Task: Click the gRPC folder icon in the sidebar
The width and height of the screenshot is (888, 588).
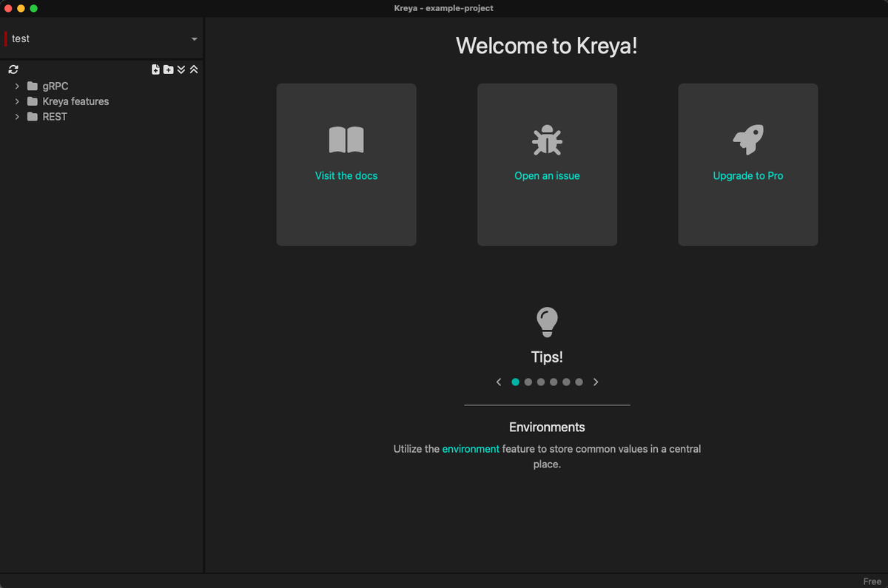Action: click(31, 86)
